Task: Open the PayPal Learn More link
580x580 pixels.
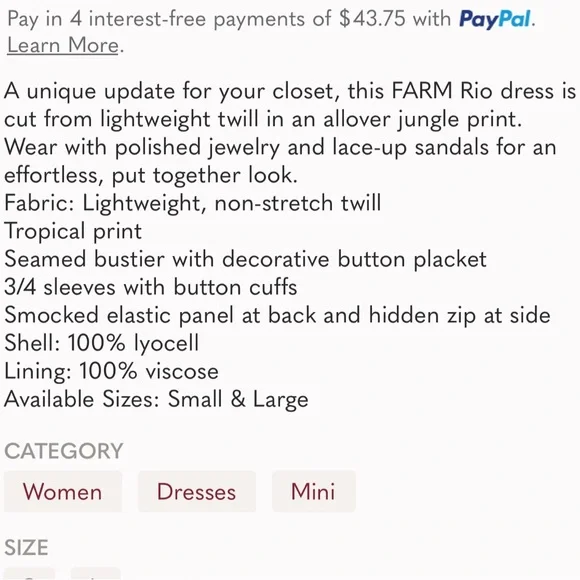Action: coord(63,45)
